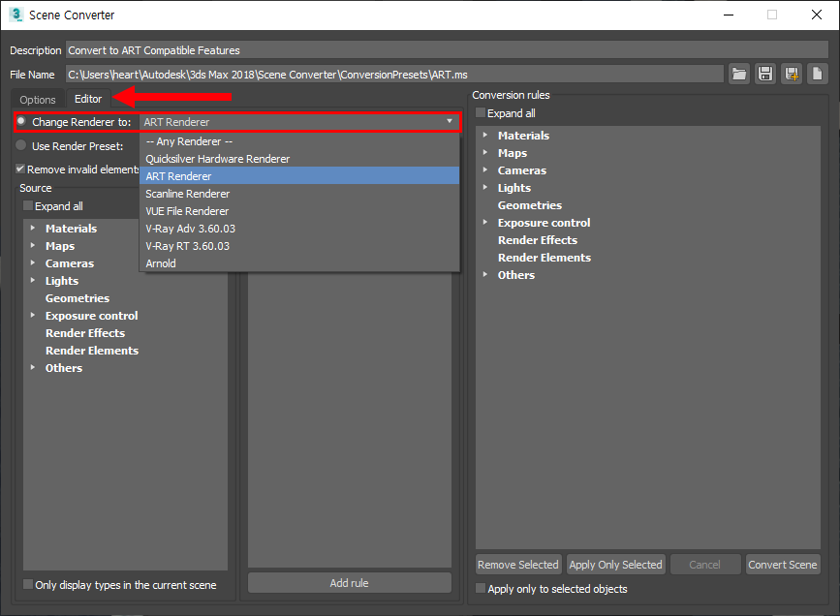The image size is (840, 616).
Task: Choose -- Any Renderer -- from list
Action: [299, 141]
